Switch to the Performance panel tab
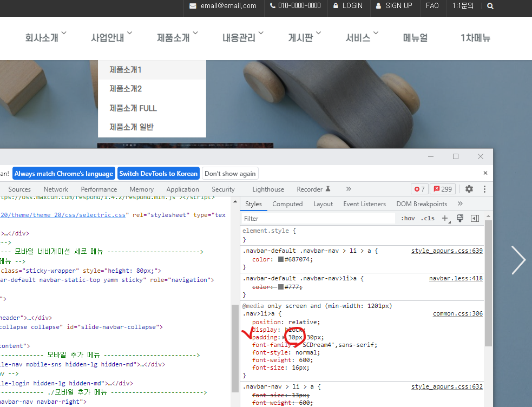The width and height of the screenshot is (532, 407). 98,189
